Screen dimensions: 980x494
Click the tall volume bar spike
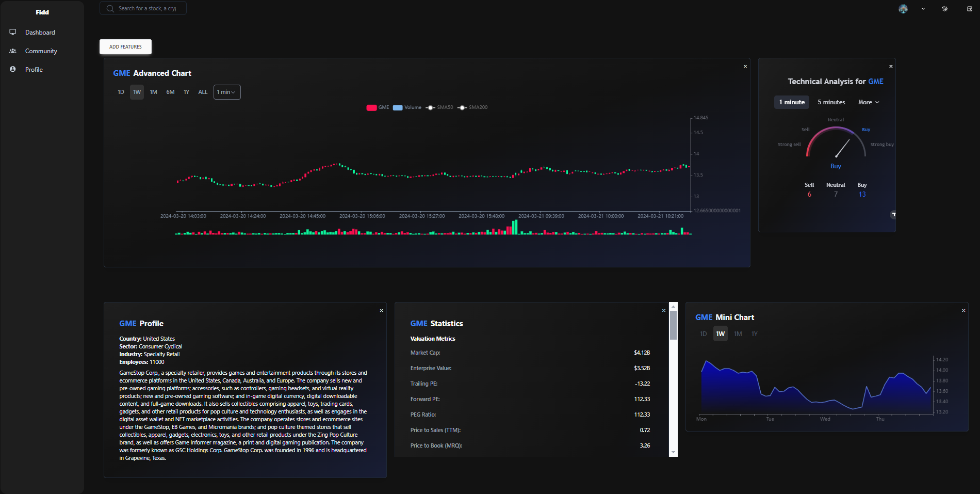[x=515, y=227]
